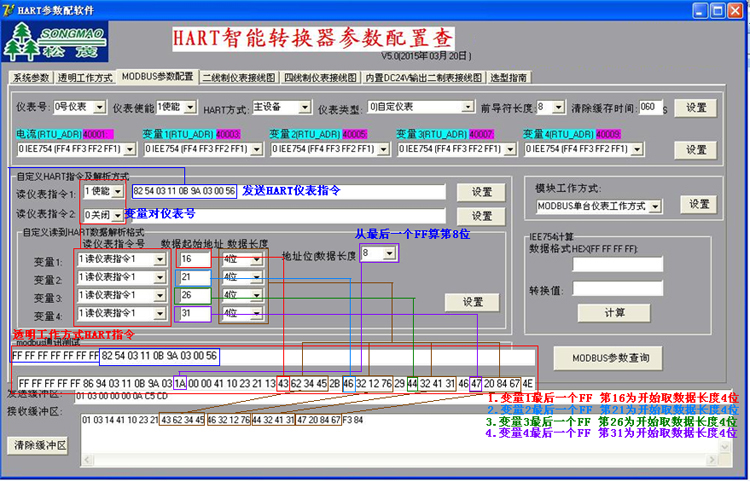This screenshot has width=750, height=482.
Task: Expand the 仪表使能 combo box
Action: click(x=176, y=107)
